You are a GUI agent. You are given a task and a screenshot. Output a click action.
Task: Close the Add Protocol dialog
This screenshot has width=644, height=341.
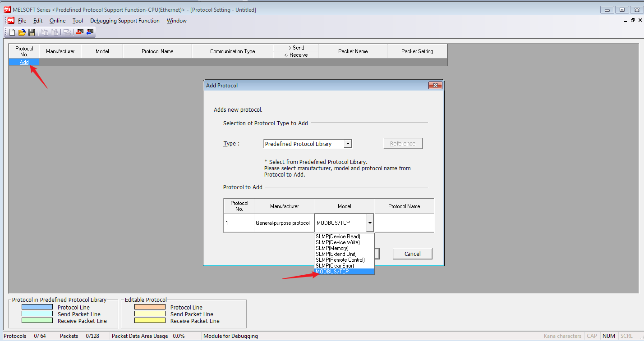[x=435, y=86]
